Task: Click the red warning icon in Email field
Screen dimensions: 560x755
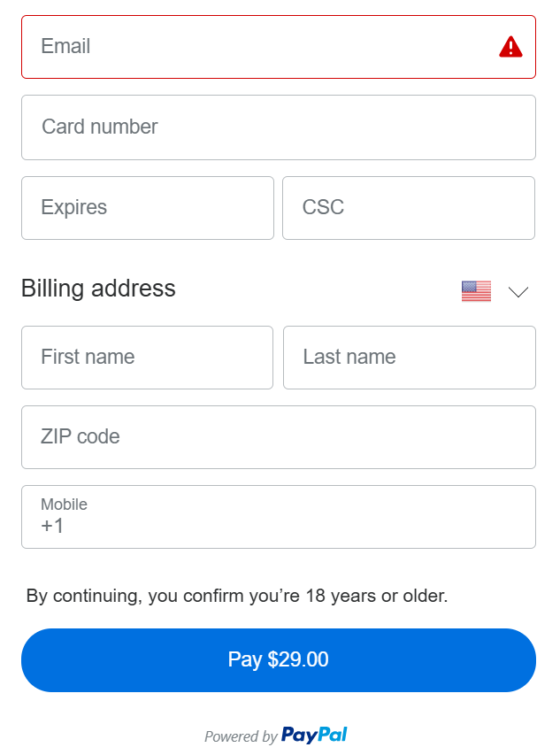Action: pyautogui.click(x=510, y=47)
